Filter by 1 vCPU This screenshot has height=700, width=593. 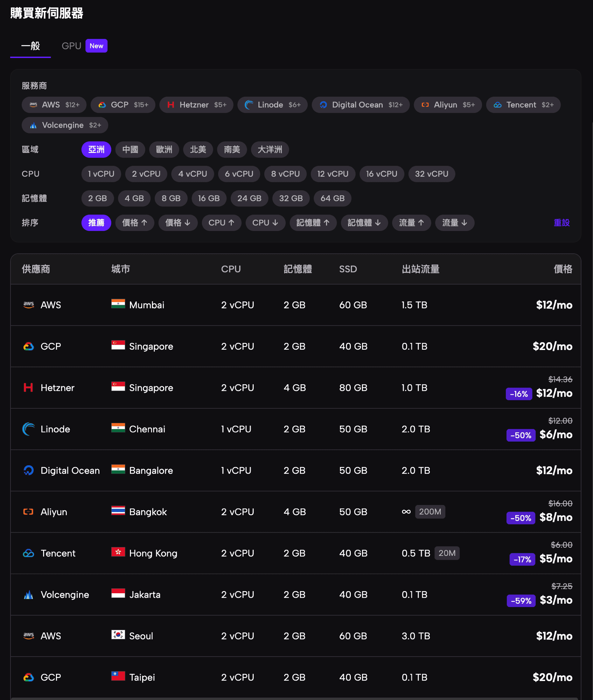pyautogui.click(x=101, y=174)
